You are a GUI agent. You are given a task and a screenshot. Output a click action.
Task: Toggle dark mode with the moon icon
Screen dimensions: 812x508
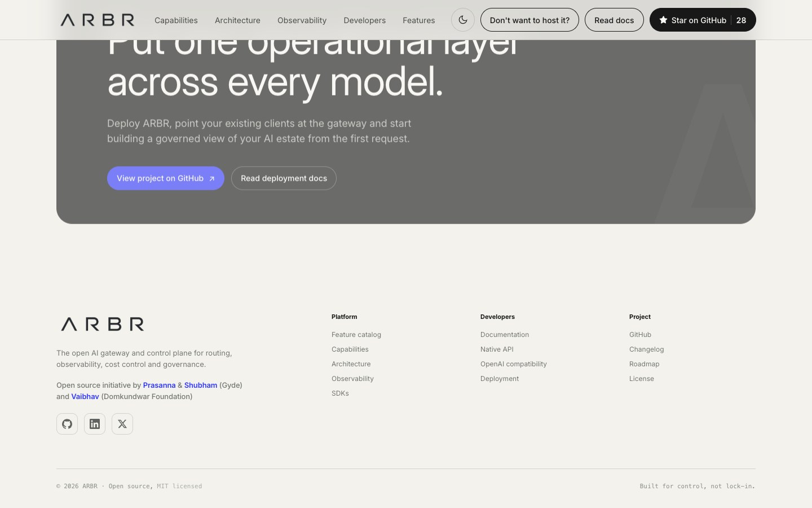(463, 20)
